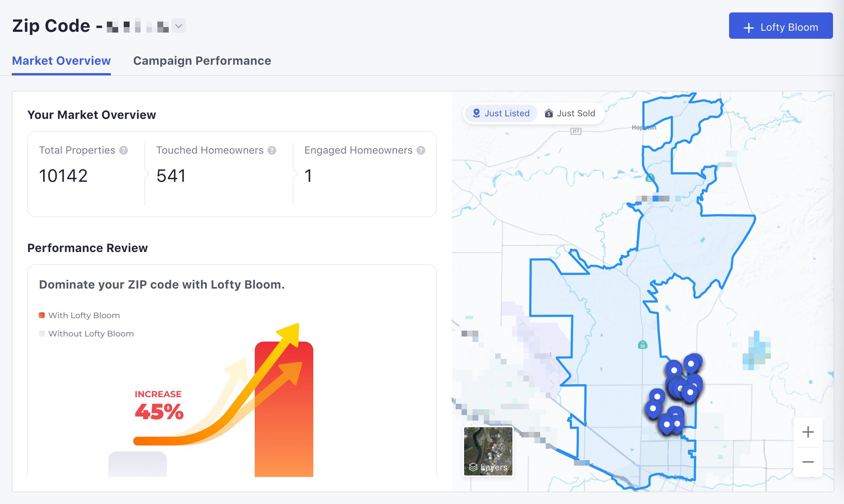Click Total Properties help icon
844x504 pixels.
point(124,150)
